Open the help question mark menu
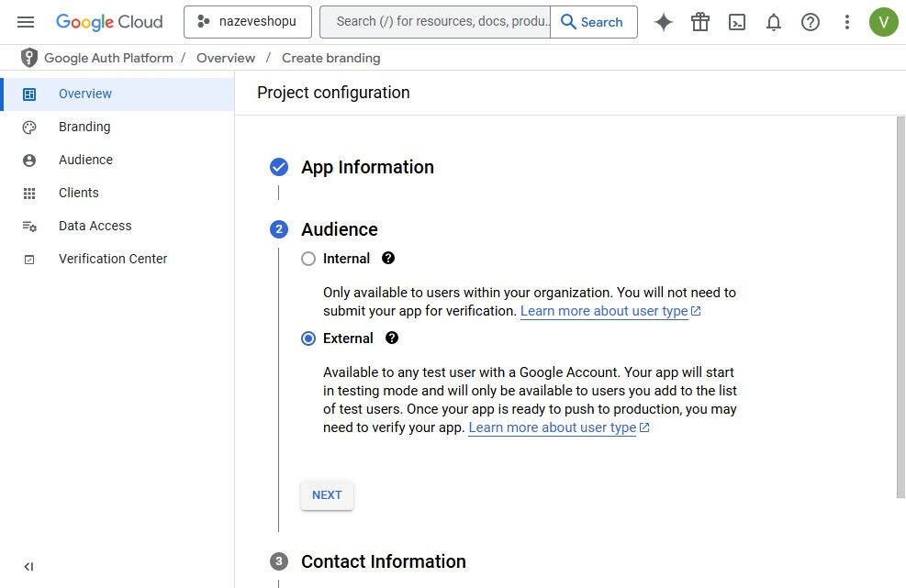Screen dimensions: 906x588 tap(811, 22)
